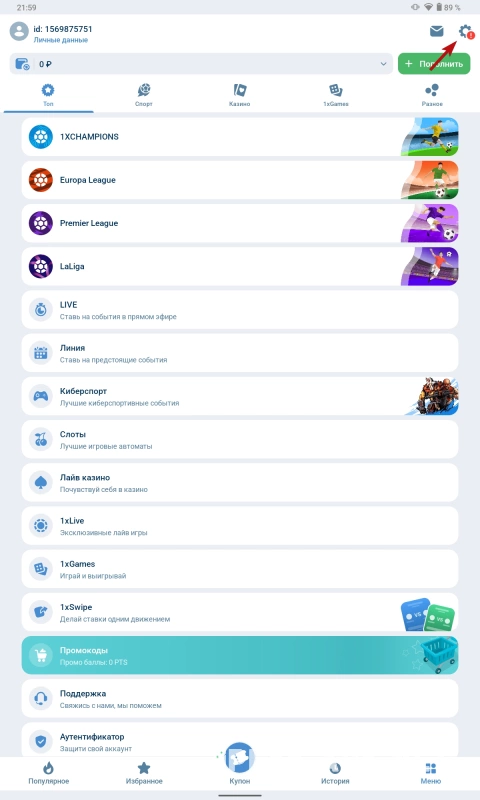This screenshot has height=800, width=480.
Task: Switch to the Казино tab
Action: [x=240, y=95]
